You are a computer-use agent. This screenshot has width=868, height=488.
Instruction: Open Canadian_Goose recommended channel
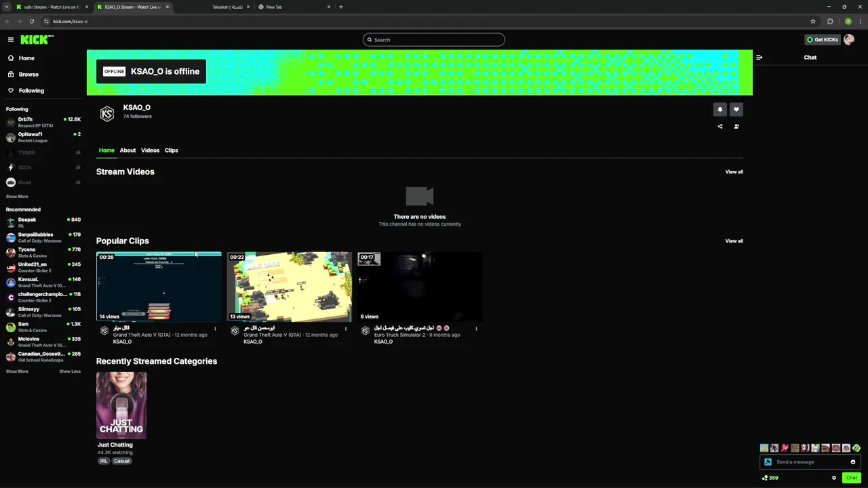coord(43,357)
